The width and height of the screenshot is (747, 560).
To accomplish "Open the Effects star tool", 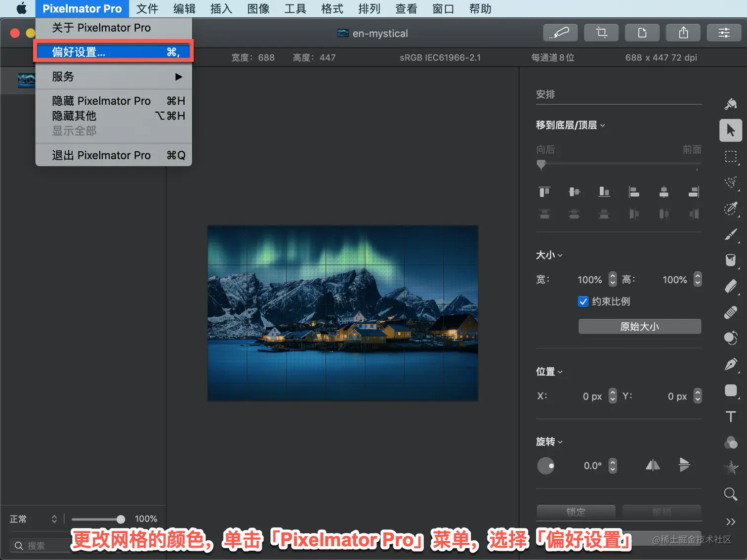I will [731, 468].
